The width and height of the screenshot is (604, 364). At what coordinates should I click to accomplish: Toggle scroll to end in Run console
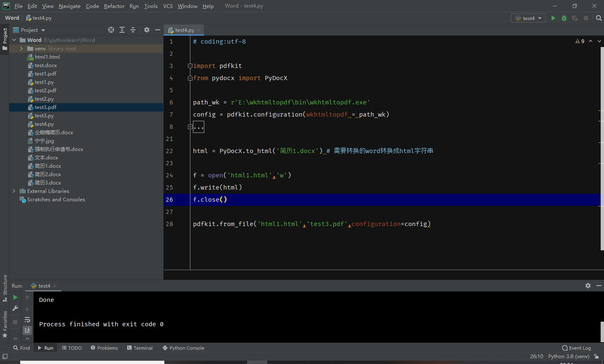click(27, 330)
